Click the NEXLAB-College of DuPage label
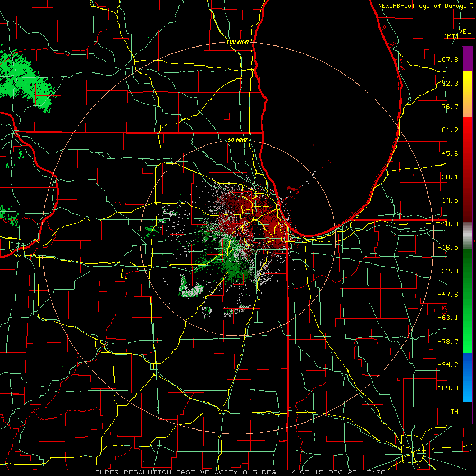Screen dimensions: 476x476 (x=422, y=6)
